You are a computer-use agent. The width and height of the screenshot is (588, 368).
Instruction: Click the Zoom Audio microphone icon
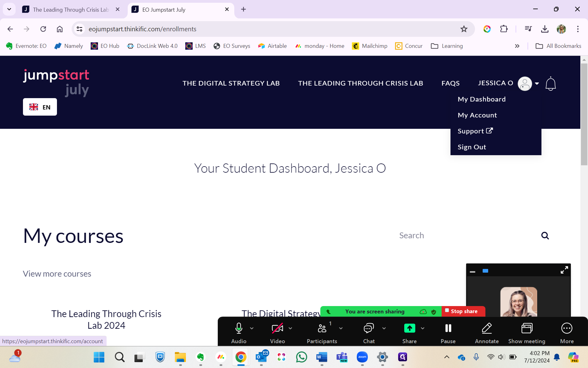[x=239, y=328]
